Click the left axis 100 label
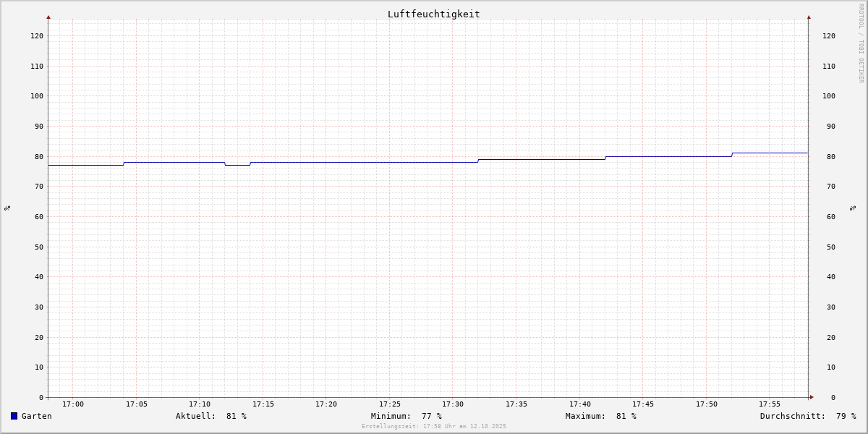The height and width of the screenshot is (434, 868). tap(37, 96)
